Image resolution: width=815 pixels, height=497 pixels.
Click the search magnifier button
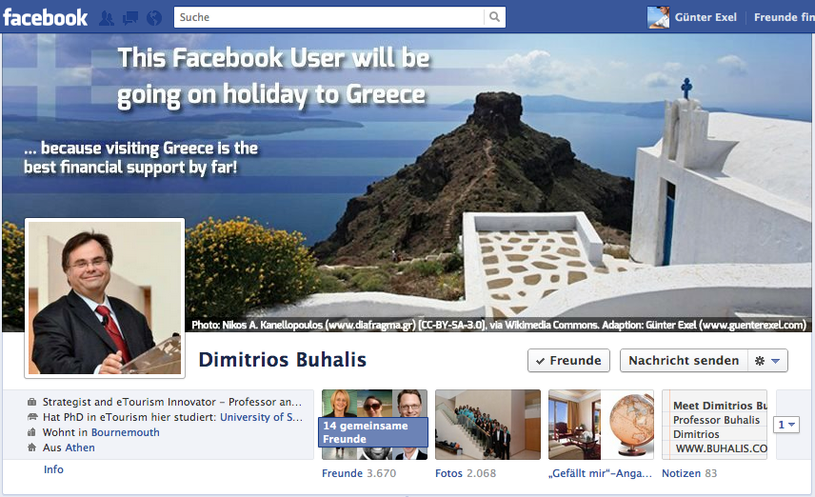click(x=495, y=17)
